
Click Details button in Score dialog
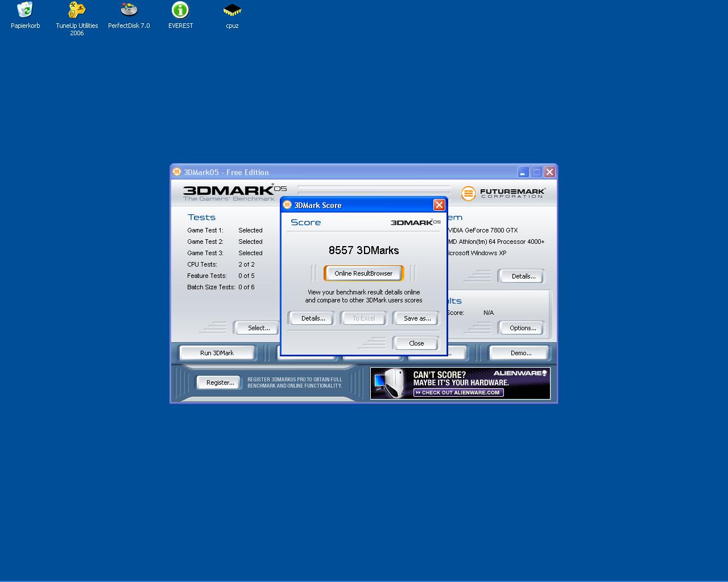click(313, 318)
